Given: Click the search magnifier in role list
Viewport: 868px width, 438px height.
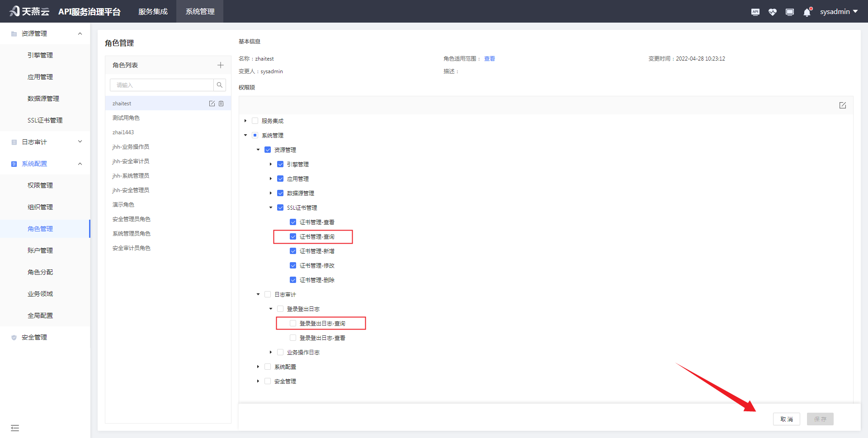Looking at the screenshot, I should 220,85.
